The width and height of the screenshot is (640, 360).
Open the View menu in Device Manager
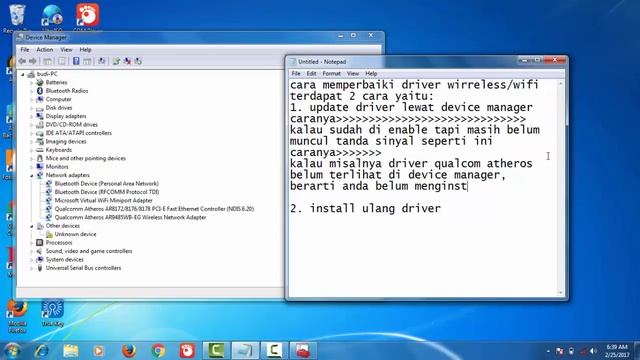[66, 49]
